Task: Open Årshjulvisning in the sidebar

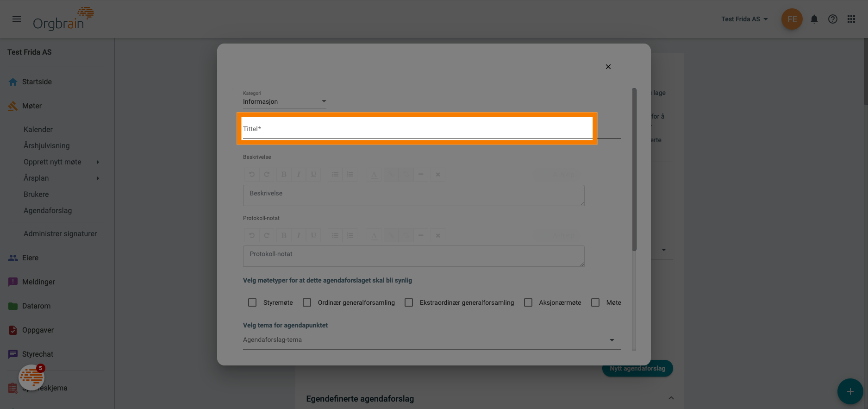Action: pos(47,146)
